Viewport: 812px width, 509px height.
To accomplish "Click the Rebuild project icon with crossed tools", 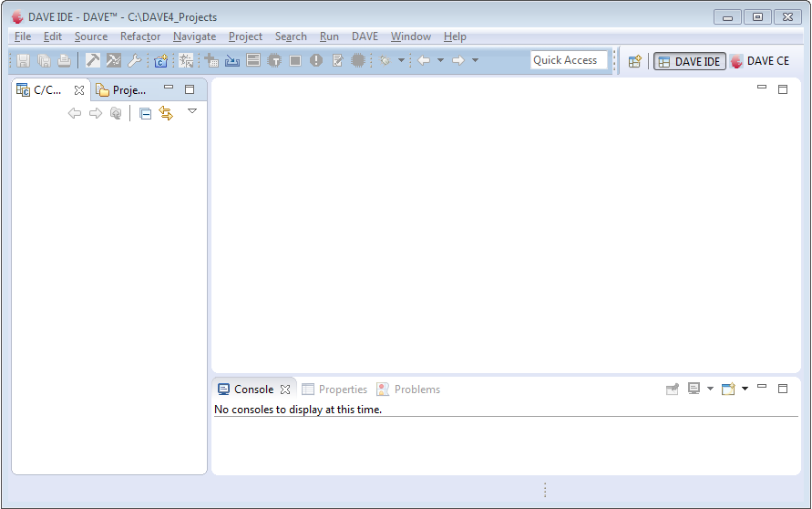I will pyautogui.click(x=113, y=60).
